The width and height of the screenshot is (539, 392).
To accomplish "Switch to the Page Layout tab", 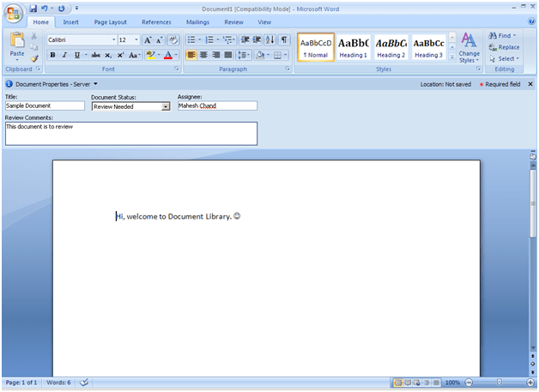I will (110, 21).
